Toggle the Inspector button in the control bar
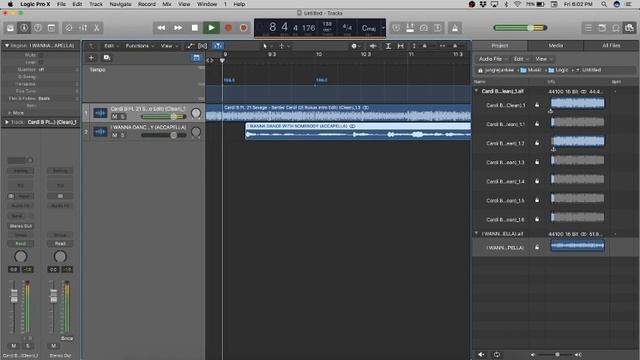The width and height of the screenshot is (640, 360). click(x=24, y=28)
